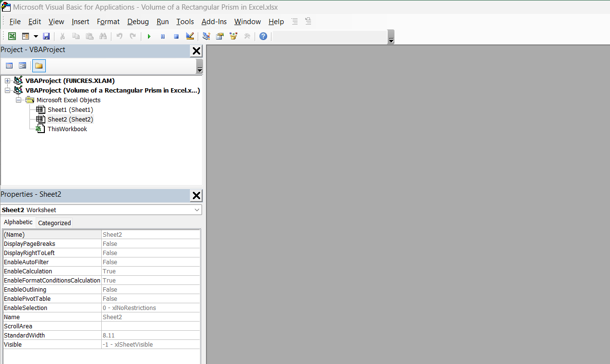Click the Outdent icon next to the Help menu
Viewport: 610px width, 364px height.
[308, 21]
